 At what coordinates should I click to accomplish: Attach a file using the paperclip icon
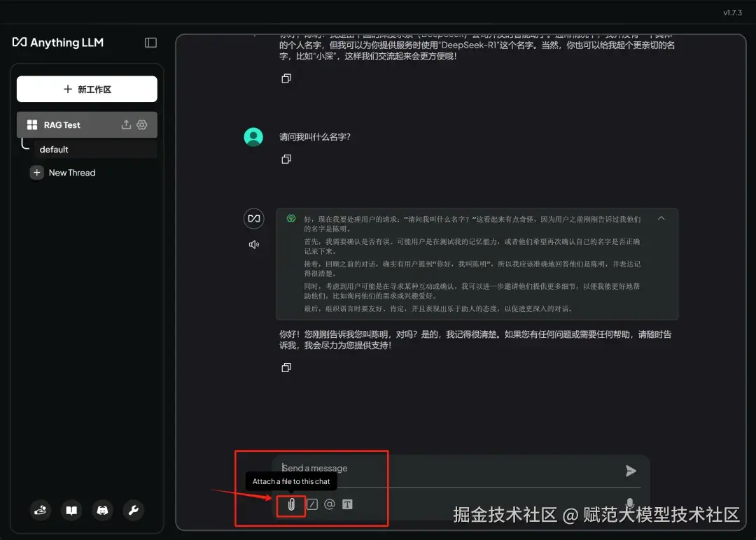tap(290, 504)
